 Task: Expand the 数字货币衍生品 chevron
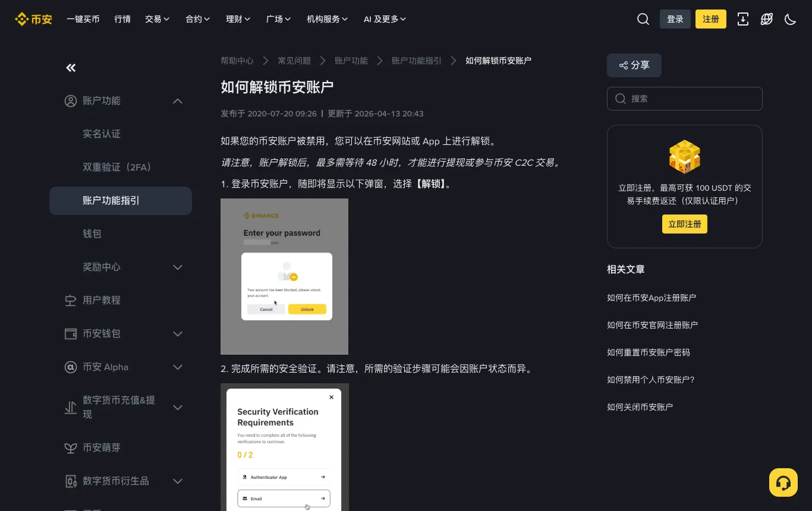click(x=177, y=481)
